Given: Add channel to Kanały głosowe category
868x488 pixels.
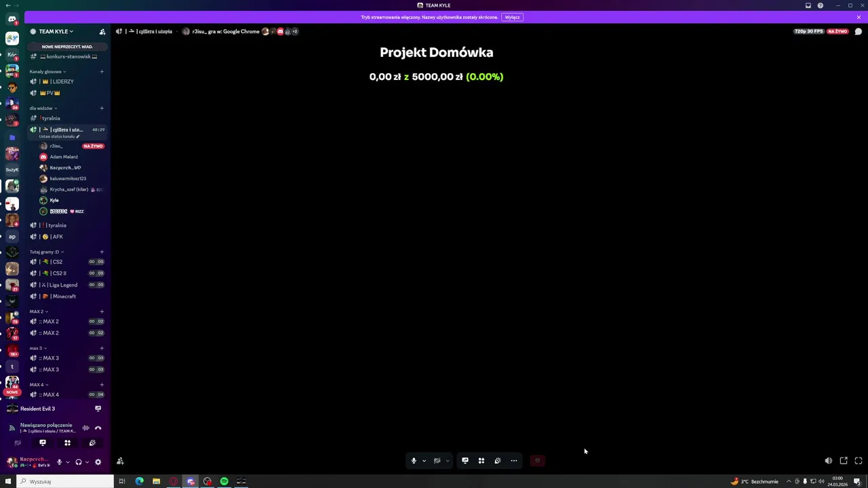Looking at the screenshot, I should 102,71.
